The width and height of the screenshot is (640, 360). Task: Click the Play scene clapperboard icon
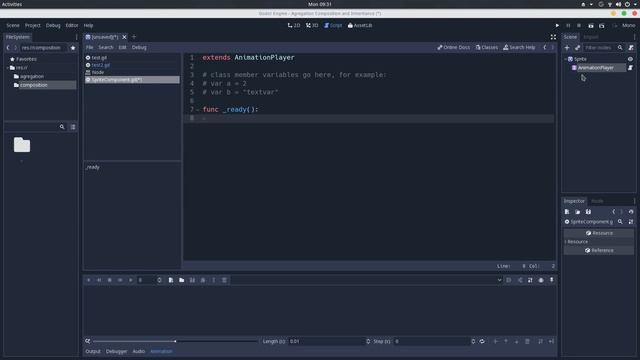[591, 25]
